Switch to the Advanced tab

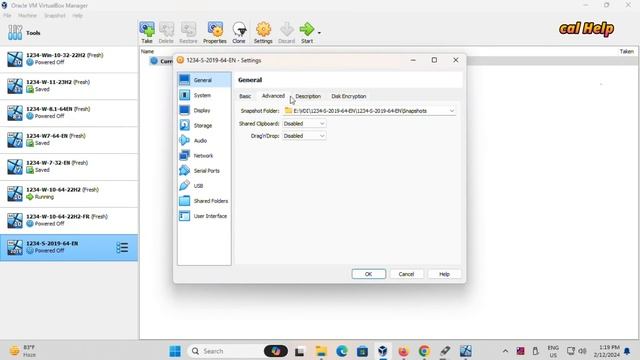(273, 96)
